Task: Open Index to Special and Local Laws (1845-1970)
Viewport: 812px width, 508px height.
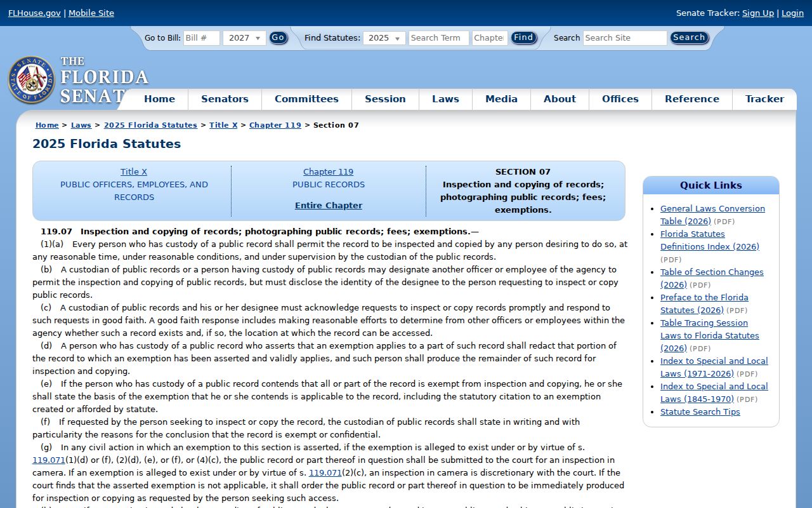Action: (x=714, y=393)
